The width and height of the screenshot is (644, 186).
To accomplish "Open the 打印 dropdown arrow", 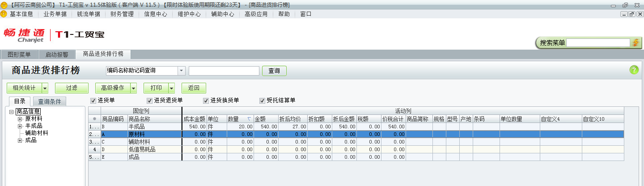I will click(x=171, y=88).
